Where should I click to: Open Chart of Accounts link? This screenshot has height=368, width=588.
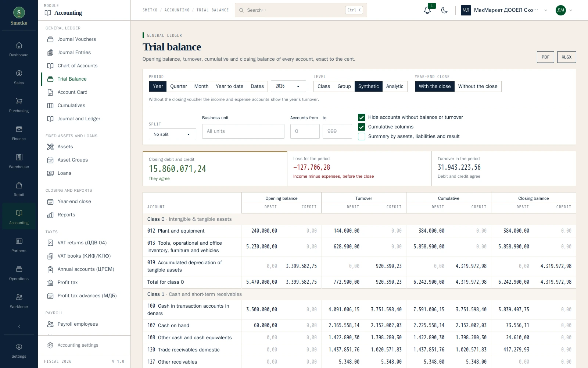click(x=78, y=66)
